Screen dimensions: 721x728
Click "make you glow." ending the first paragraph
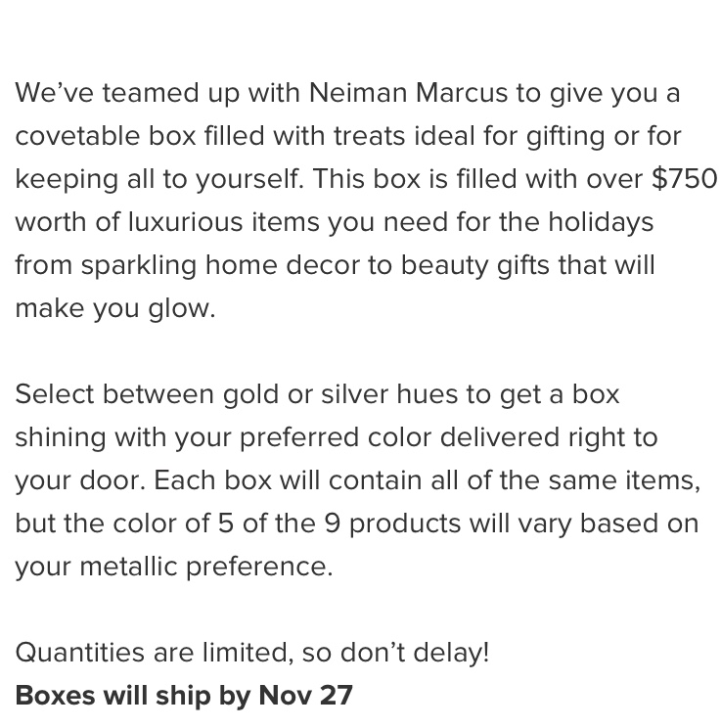(115, 308)
